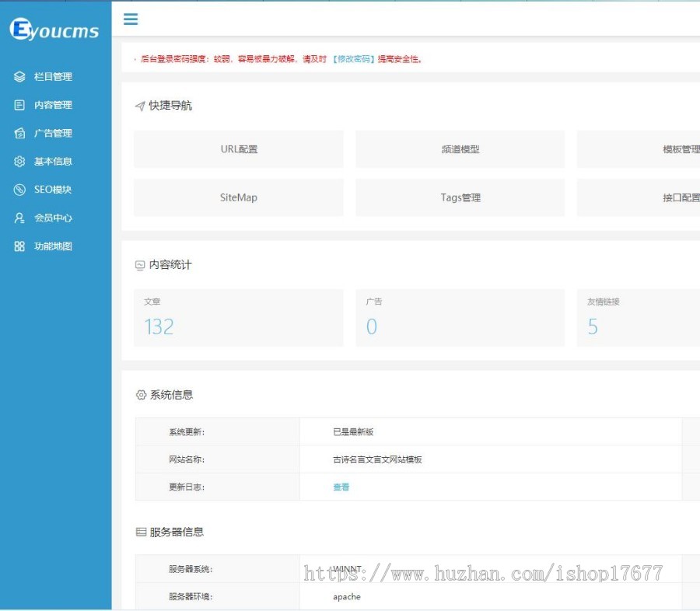Open 会员中心 in the sidebar
The image size is (700, 611).
pos(53,218)
